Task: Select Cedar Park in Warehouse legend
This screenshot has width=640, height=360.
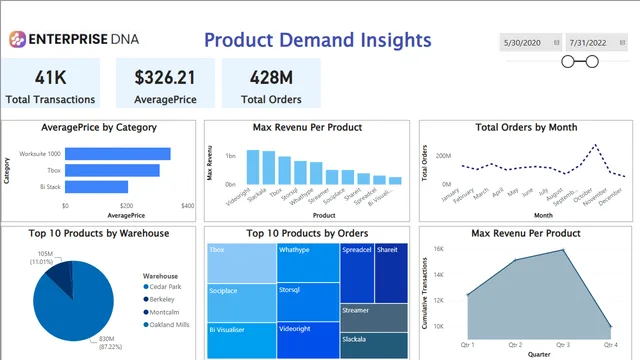Action: (x=162, y=287)
